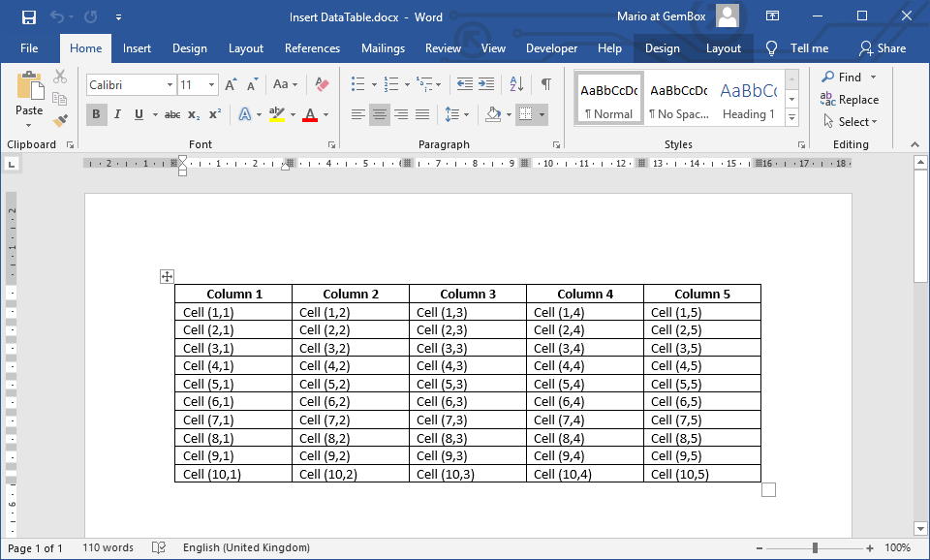Open the Table Tools Design tab
The height and width of the screenshot is (560, 930).
[x=662, y=47]
